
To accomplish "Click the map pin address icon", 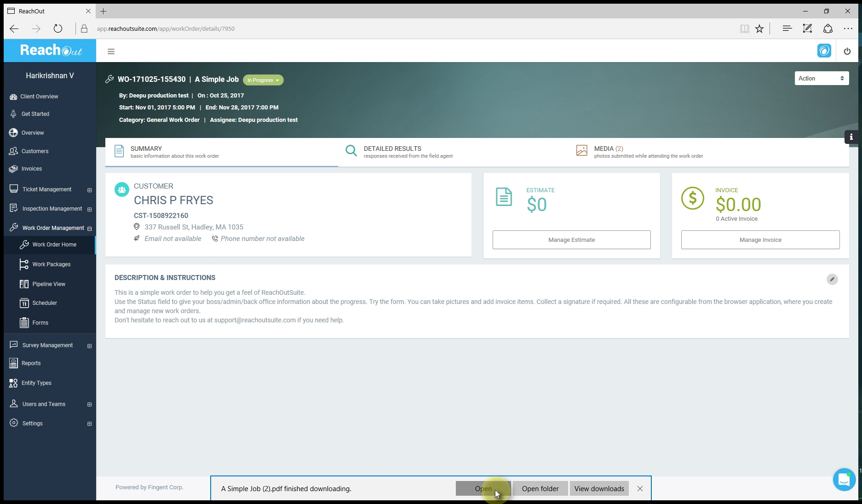I will 137,227.
